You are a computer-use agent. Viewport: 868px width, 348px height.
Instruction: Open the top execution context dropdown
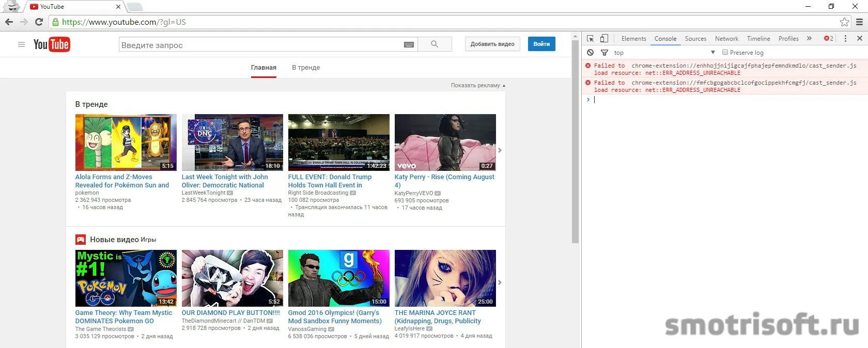click(664, 52)
